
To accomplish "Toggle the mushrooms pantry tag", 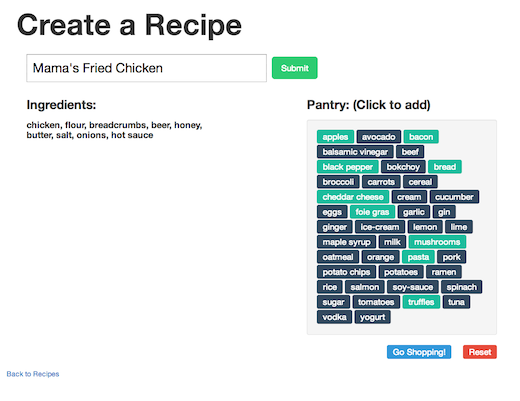I will [x=437, y=242].
